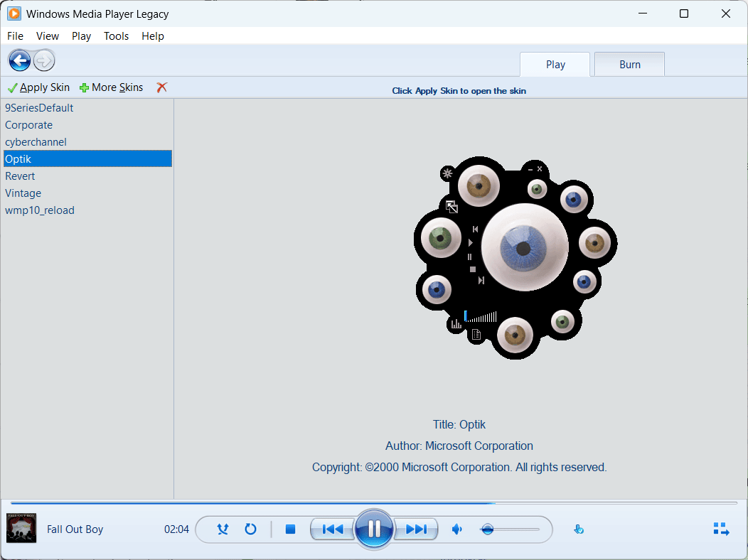The width and height of the screenshot is (748, 560).
Task: Delete selected skin with red X
Action: 161,87
